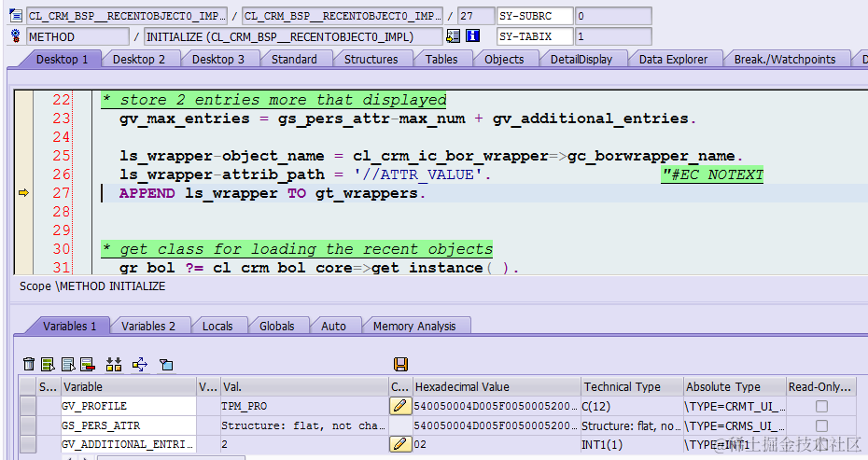The height and width of the screenshot is (460, 868).
Task: Toggle Read-Only checkbox for GS_PERS_ATTR
Action: click(821, 425)
